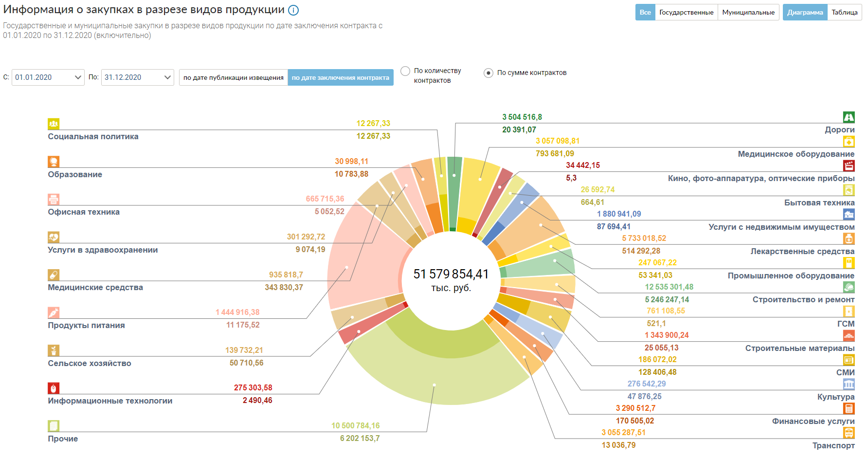Click the Бытовая техника icon
Image resolution: width=868 pixels, height=459 pixels.
click(x=849, y=190)
